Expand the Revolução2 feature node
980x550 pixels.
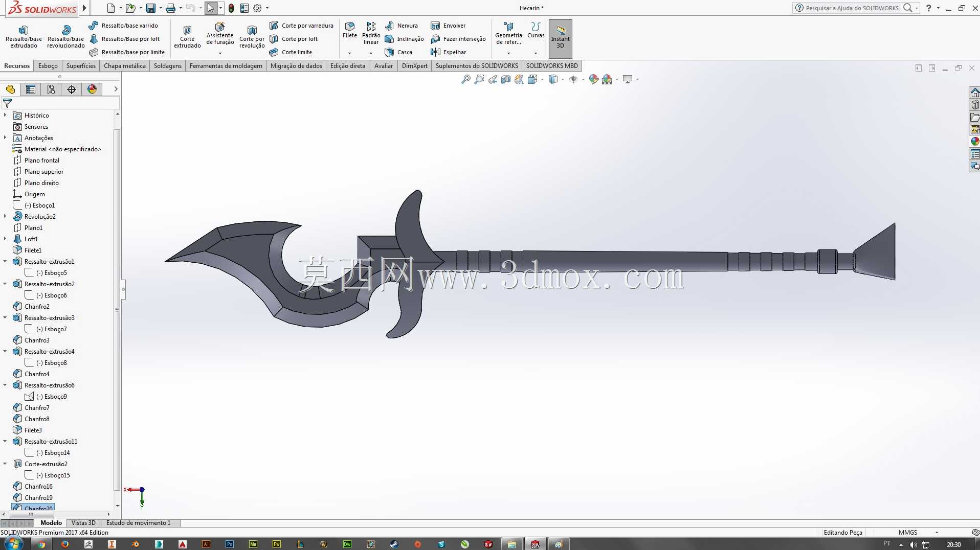coord(5,217)
